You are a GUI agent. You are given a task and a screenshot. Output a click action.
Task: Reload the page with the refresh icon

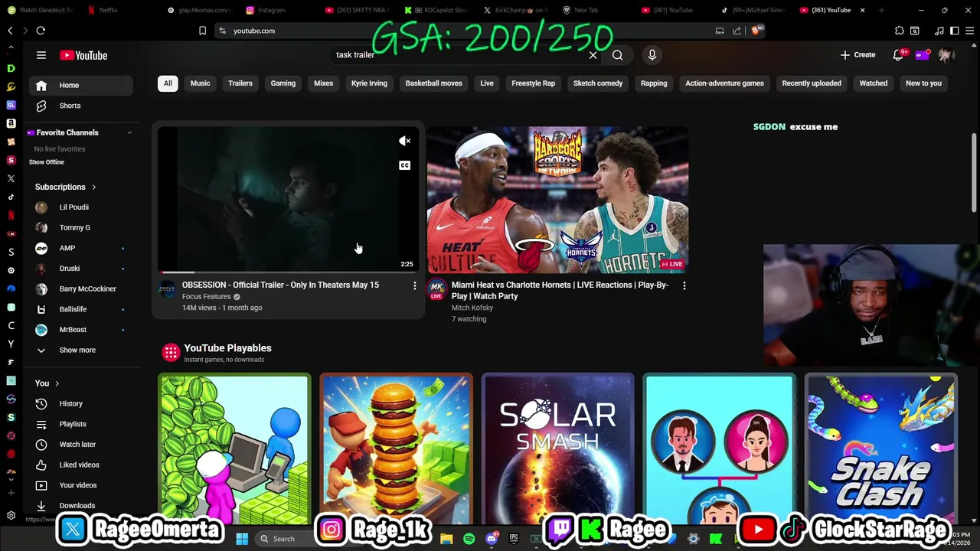[41, 31]
